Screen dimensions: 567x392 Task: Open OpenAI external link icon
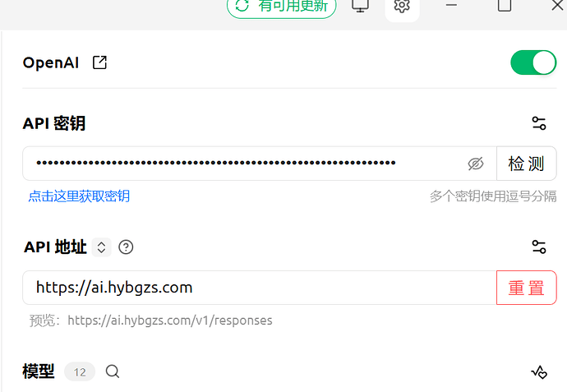(x=99, y=62)
